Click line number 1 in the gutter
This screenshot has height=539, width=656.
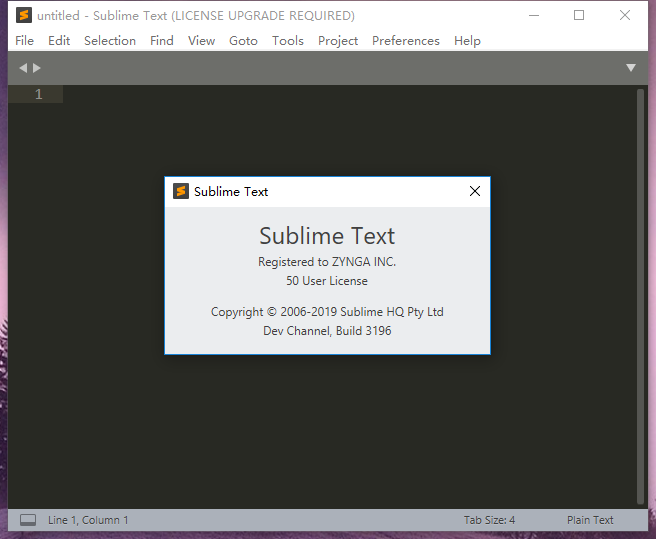[x=38, y=94]
